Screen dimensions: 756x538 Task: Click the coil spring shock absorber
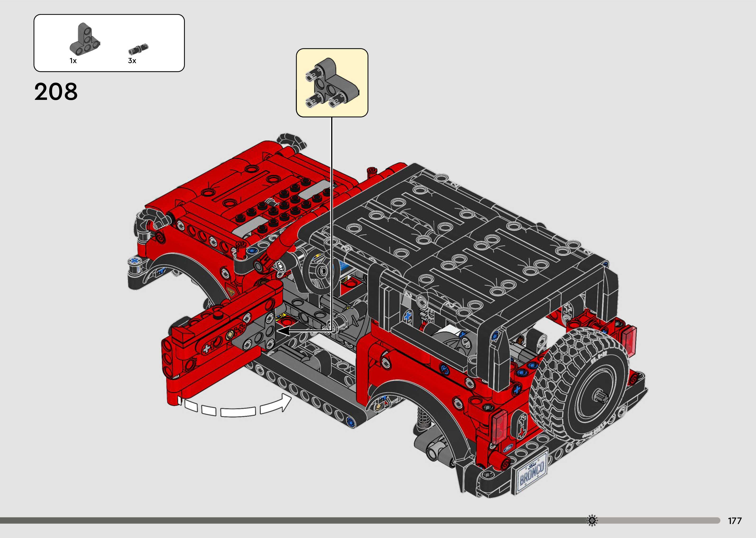click(x=423, y=419)
